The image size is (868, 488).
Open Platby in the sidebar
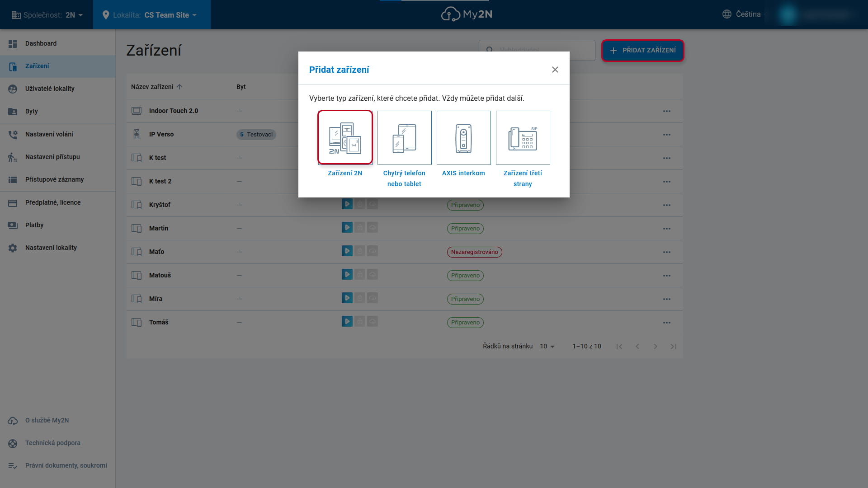coord(57,225)
